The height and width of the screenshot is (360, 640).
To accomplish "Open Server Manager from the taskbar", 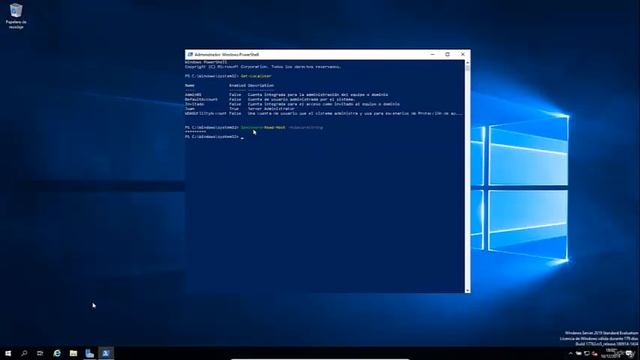I will (89, 353).
